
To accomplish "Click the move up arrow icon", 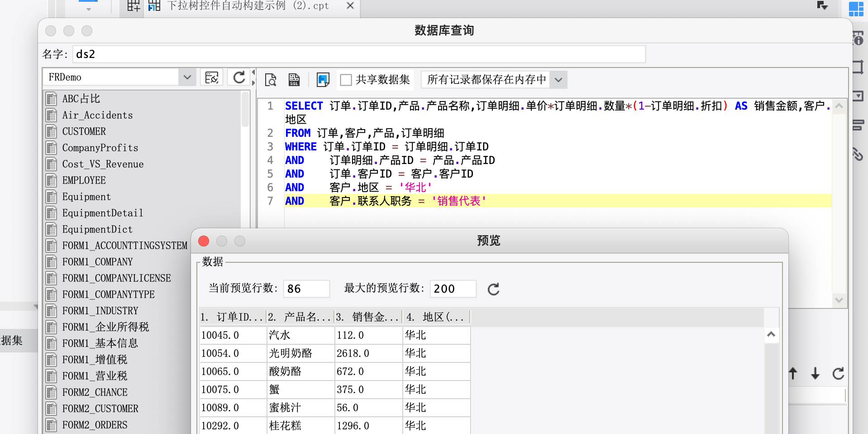I will 793,373.
